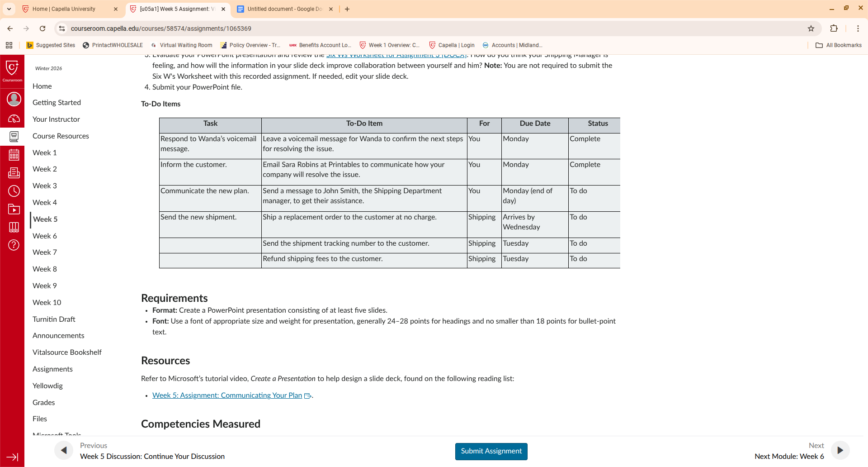Screen dimensions: 868x467
Task: Open the Account profile avatar icon
Action: coord(14,99)
